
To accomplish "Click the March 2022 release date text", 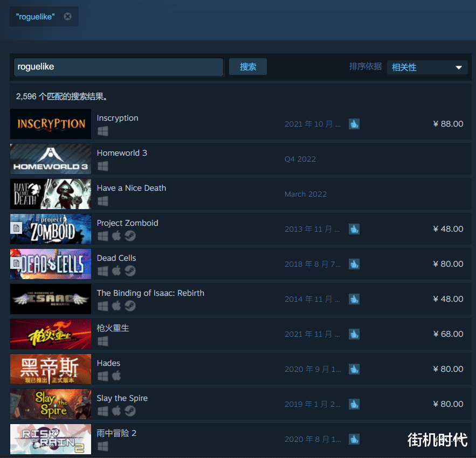I will 306,195.
